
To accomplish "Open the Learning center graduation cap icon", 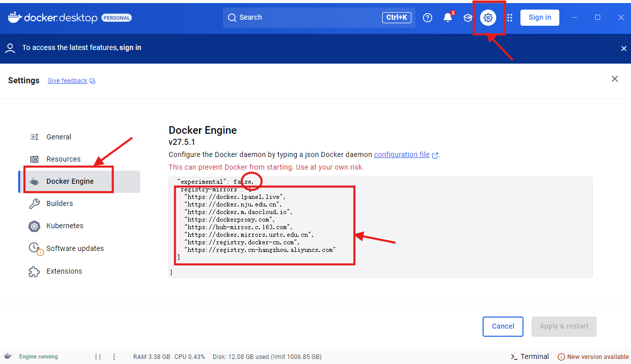I will tap(468, 18).
